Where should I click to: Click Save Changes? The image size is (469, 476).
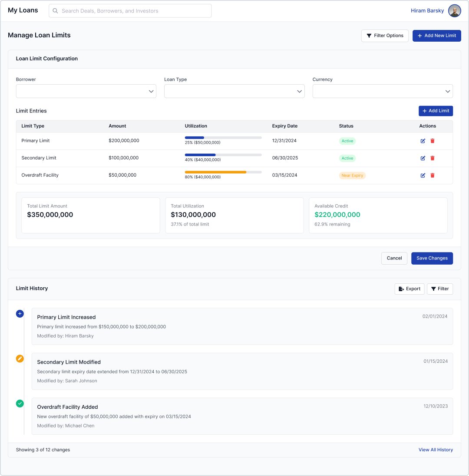tap(432, 258)
